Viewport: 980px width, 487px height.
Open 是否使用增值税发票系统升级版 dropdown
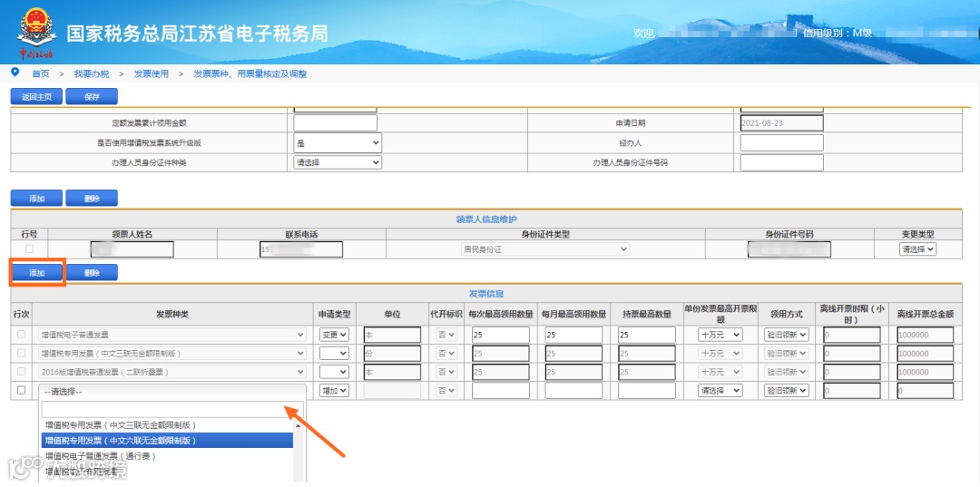338,143
